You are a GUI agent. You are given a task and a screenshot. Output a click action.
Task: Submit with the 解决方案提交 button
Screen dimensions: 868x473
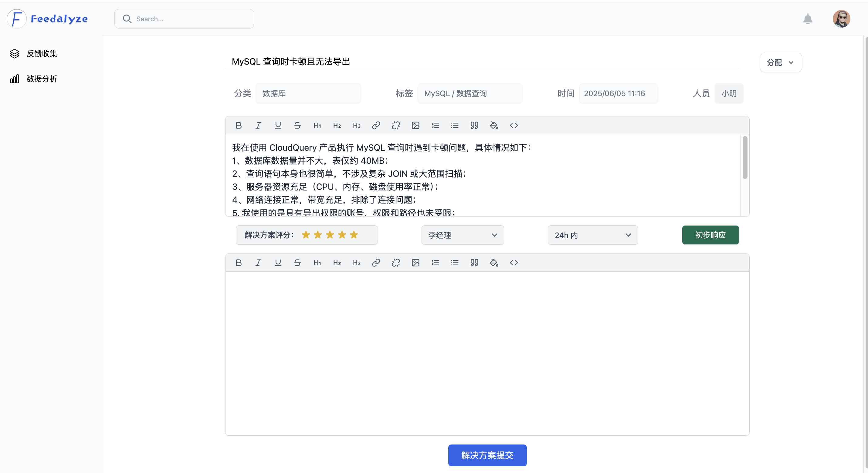[x=487, y=455]
